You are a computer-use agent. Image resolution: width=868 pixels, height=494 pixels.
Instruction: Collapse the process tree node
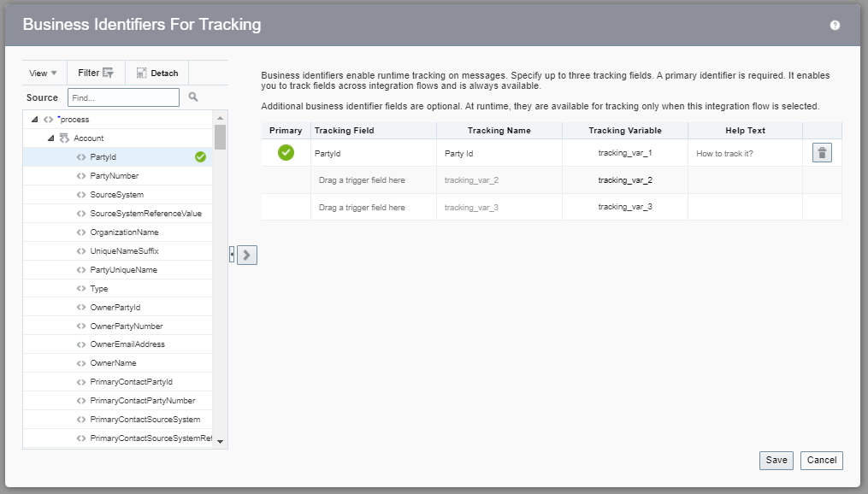34,120
